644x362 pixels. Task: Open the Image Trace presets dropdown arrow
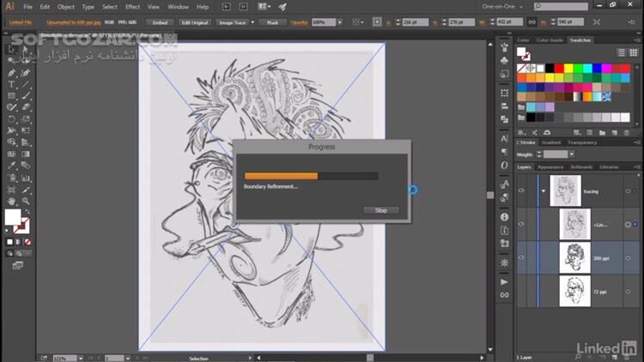(x=252, y=22)
